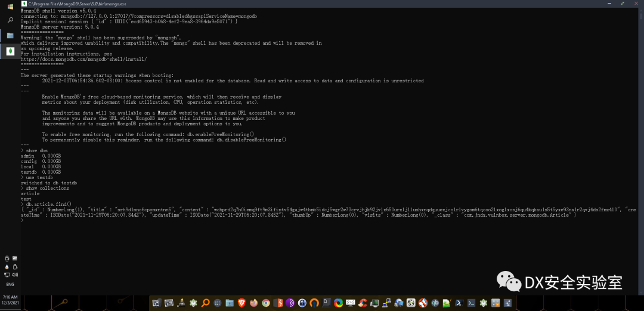
Task: Click the 'Implicit session' UUID line
Action: tap(129, 21)
